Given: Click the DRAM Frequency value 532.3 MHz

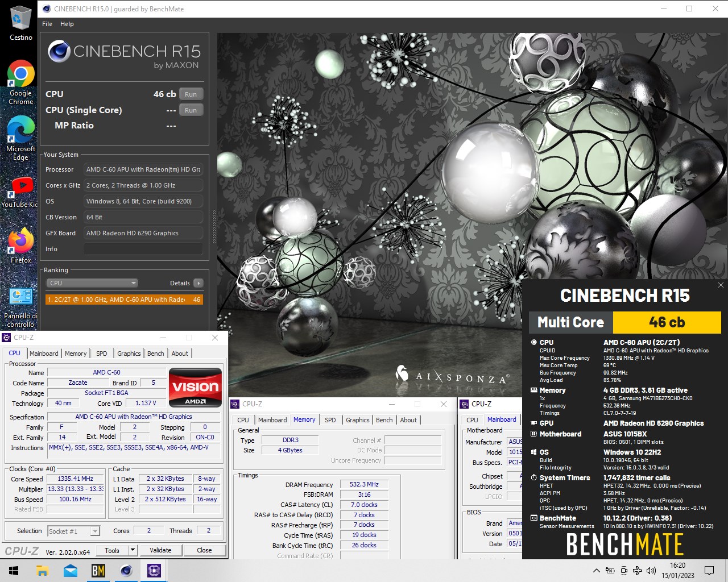Looking at the screenshot, I should click(x=364, y=485).
